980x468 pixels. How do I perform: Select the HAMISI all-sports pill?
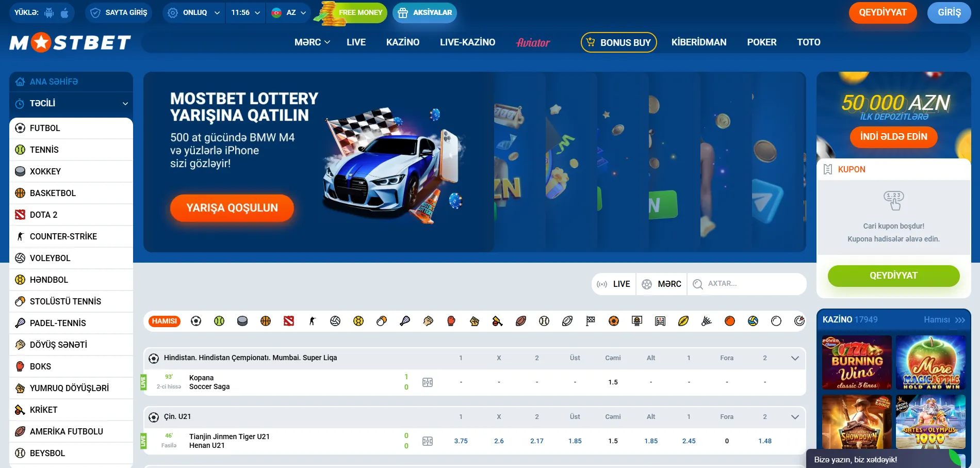(x=165, y=321)
